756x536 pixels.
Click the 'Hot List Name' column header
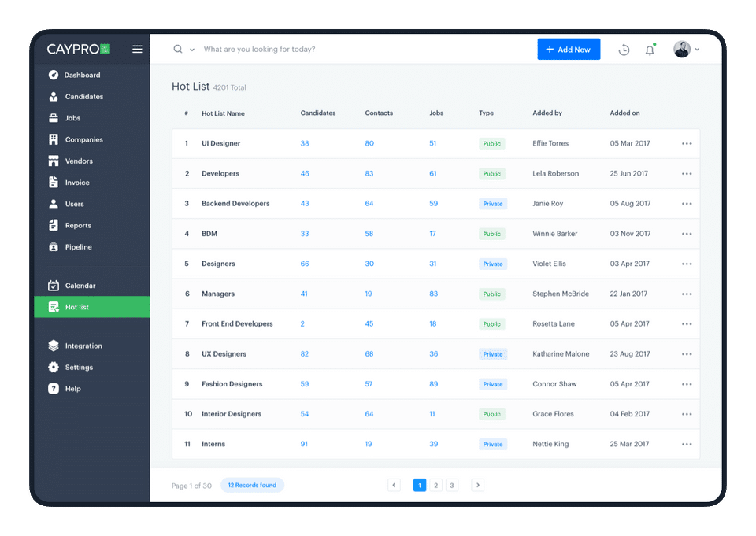coord(223,113)
